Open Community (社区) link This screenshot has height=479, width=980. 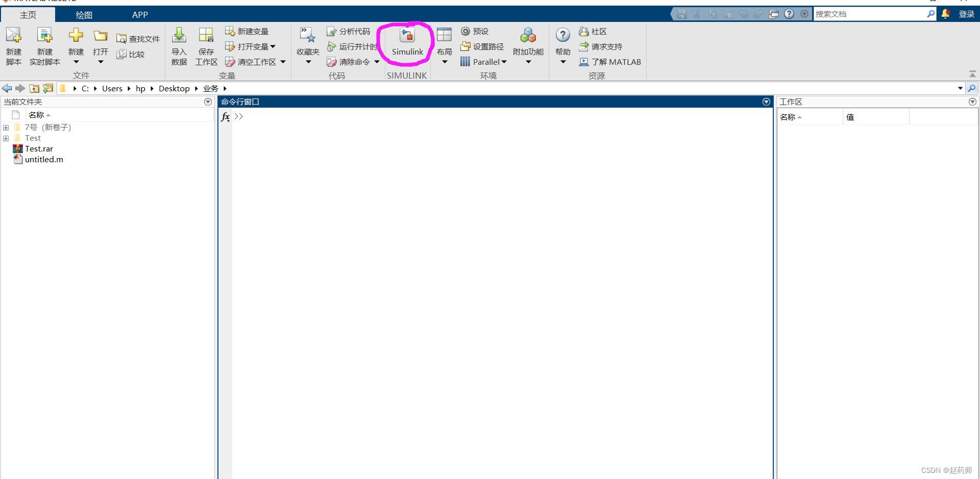(593, 32)
